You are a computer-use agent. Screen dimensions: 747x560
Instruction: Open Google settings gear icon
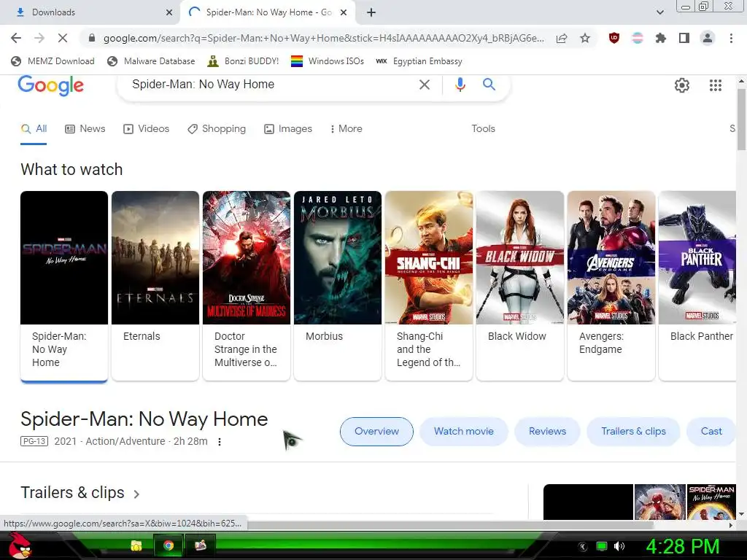682,85
